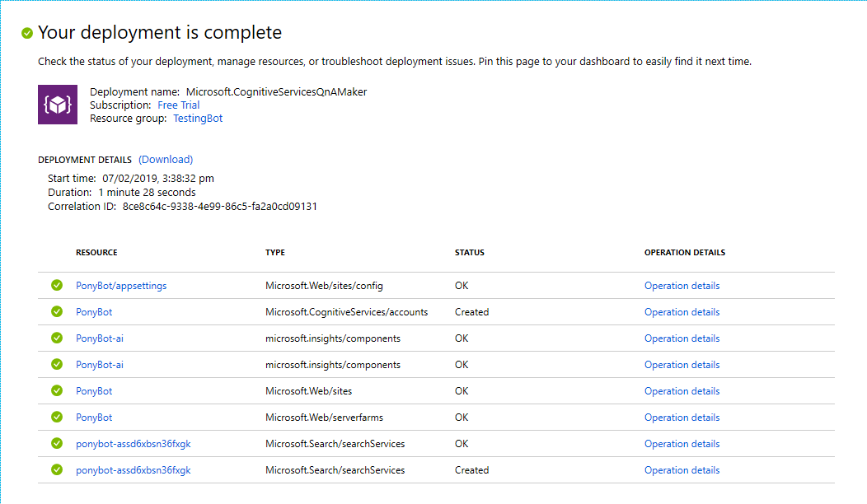Image resolution: width=867 pixels, height=504 pixels.
Task: Click Microsoft.CognitiveServices/accounts type cell
Action: coord(347,312)
